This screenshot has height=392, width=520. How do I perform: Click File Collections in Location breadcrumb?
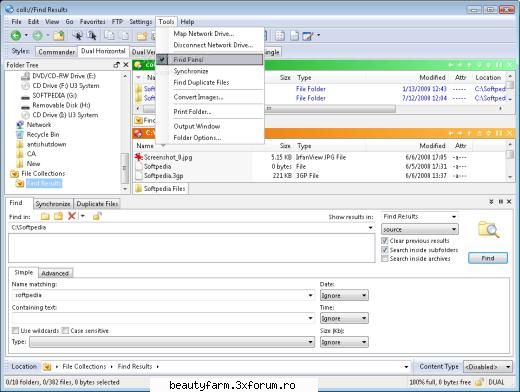[x=84, y=366]
